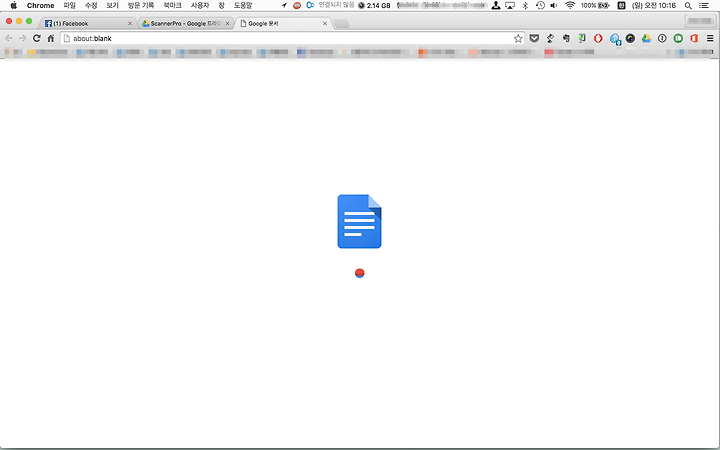This screenshot has width=720, height=450.
Task: Click the clock showing 오전 10:16
Action: tap(654, 6)
